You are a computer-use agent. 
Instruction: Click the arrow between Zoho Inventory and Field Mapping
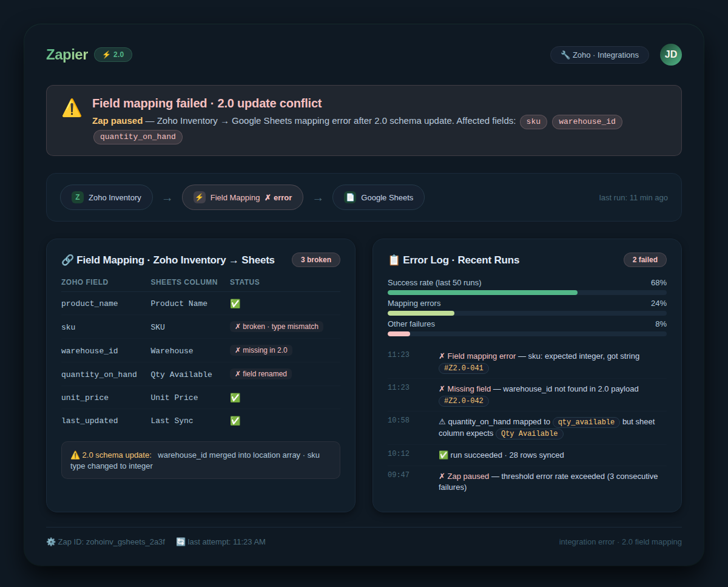(167, 198)
